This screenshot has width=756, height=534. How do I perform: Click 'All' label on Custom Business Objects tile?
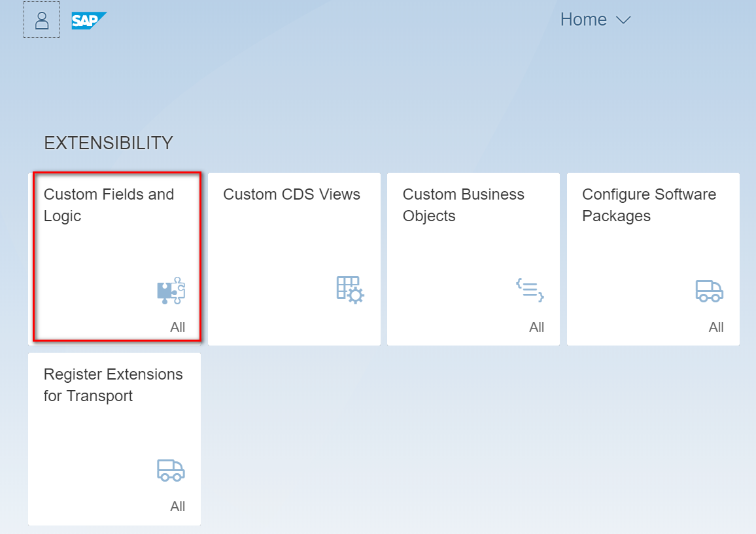click(536, 327)
